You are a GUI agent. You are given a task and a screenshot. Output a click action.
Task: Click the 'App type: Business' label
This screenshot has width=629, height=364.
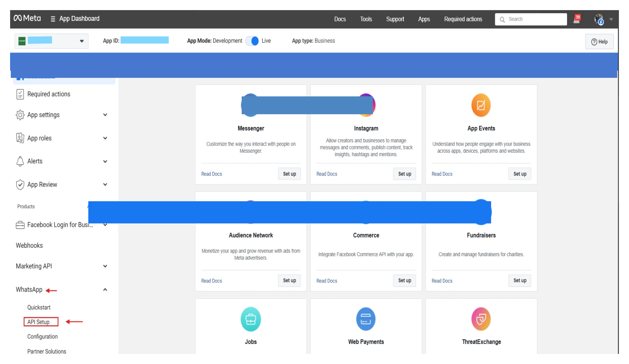313,41
